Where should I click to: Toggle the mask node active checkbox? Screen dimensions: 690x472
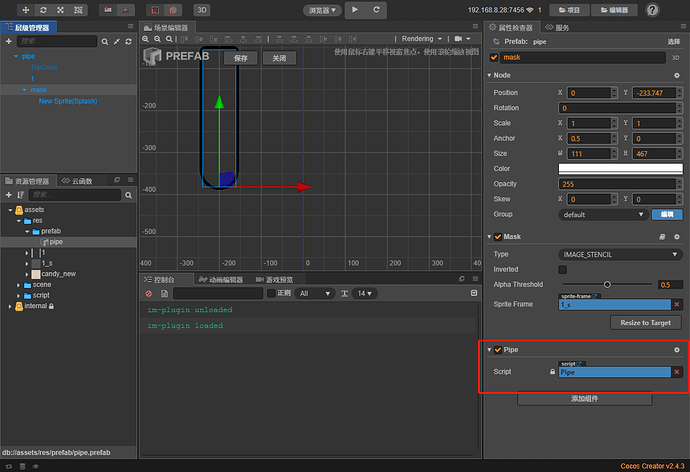point(494,58)
